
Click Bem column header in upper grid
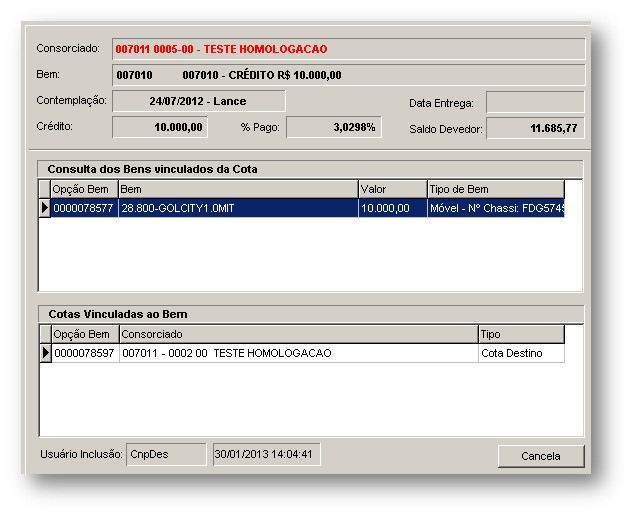click(x=238, y=189)
